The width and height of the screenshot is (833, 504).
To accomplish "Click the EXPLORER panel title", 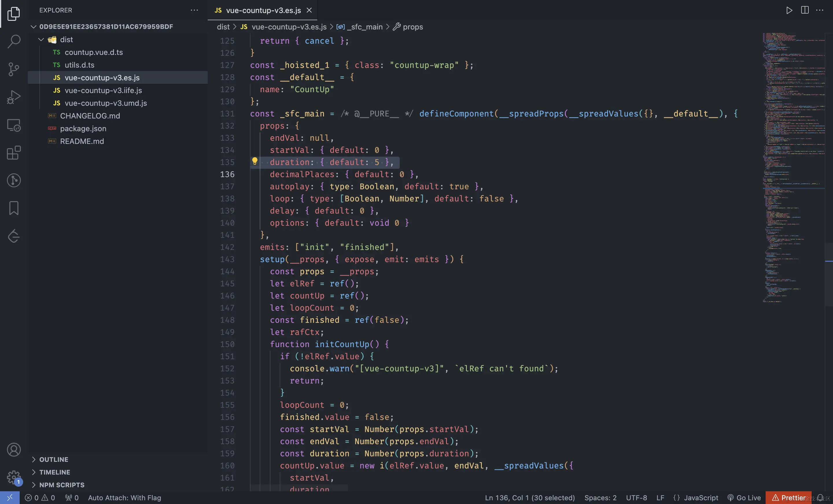I will 56,10.
